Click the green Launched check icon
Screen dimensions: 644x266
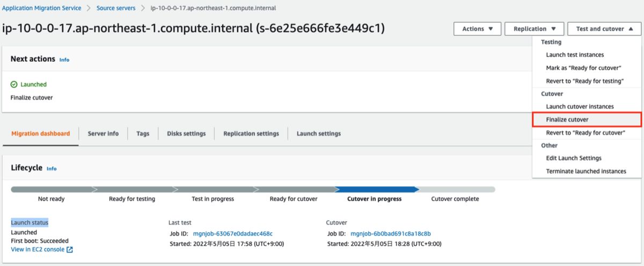tap(14, 84)
